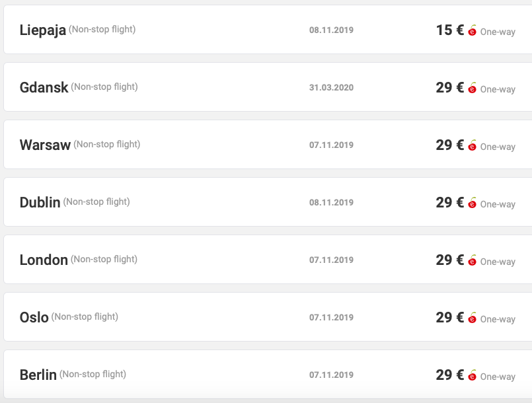Click the cherry icon in London row
This screenshot has width=532, height=403.
point(473,260)
